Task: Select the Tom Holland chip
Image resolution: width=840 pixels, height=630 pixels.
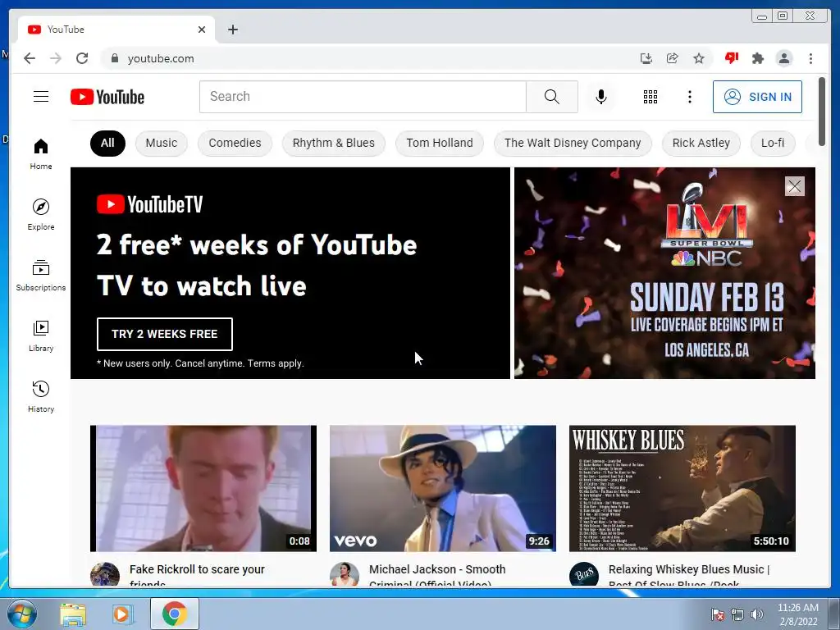Action: click(440, 143)
